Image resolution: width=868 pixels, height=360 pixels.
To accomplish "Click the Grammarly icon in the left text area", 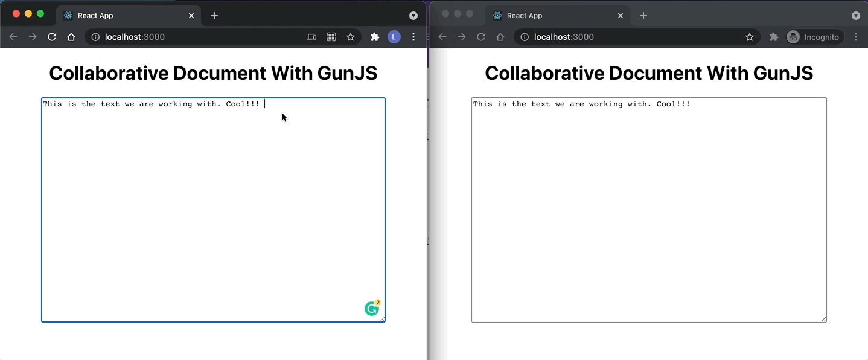I will [372, 309].
